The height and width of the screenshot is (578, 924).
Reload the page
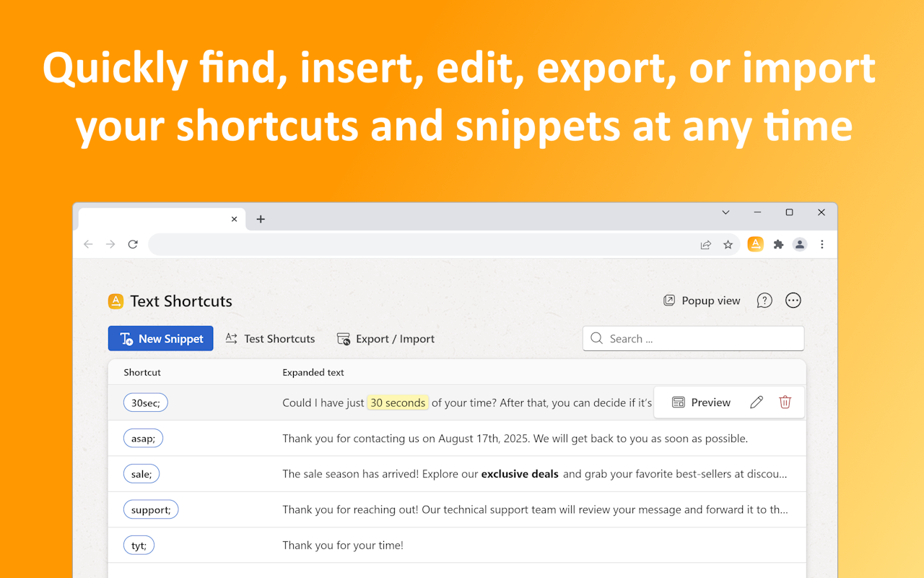(133, 244)
